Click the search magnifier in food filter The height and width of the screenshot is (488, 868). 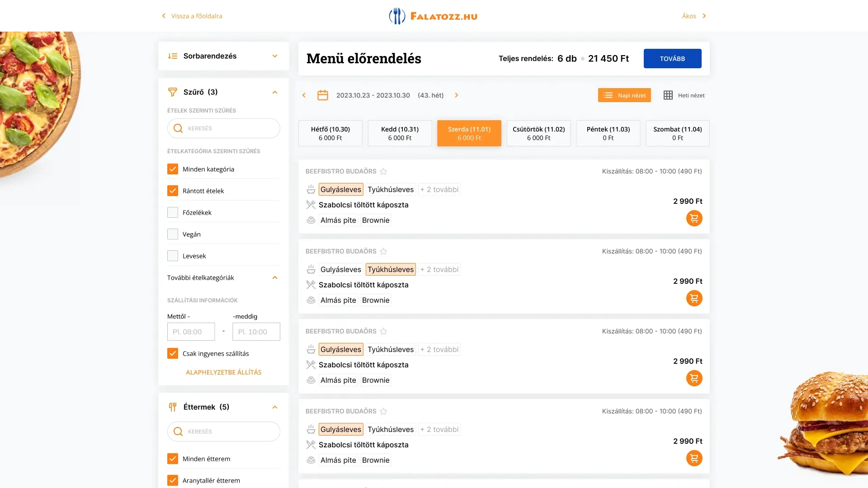coord(178,128)
